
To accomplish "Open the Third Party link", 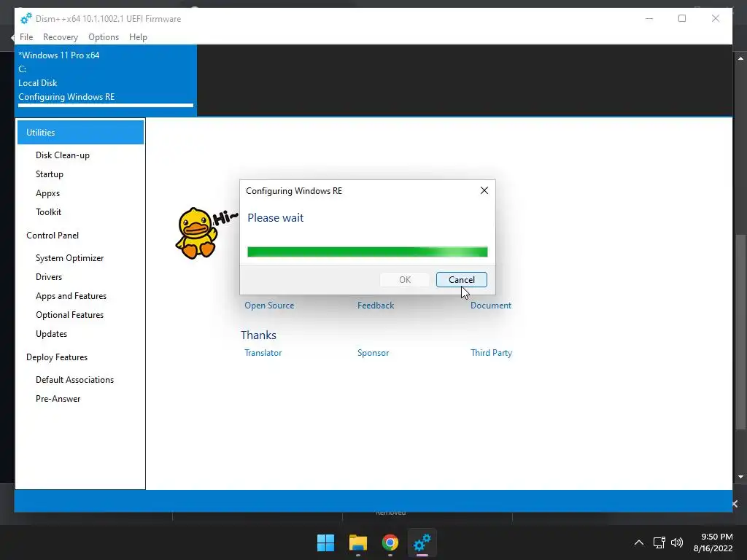I will 491,353.
